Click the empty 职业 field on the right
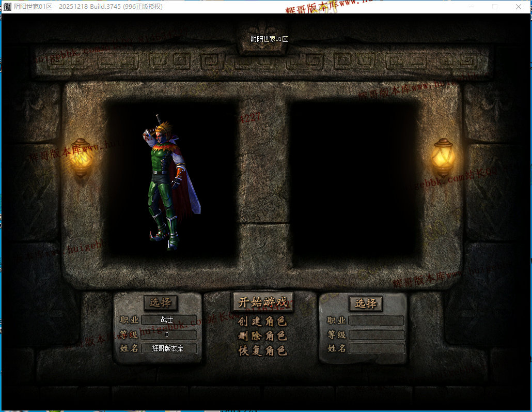 click(x=376, y=321)
